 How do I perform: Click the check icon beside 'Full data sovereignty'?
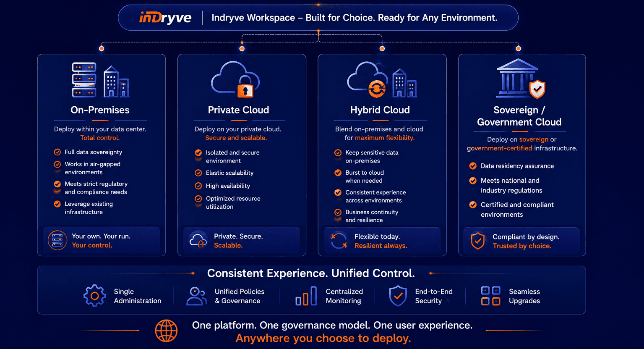pos(57,152)
